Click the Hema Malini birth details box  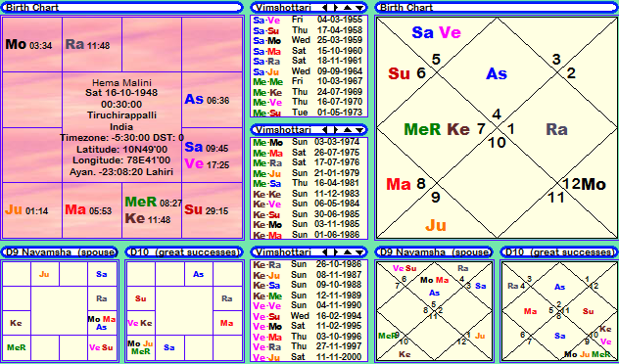tap(122, 127)
